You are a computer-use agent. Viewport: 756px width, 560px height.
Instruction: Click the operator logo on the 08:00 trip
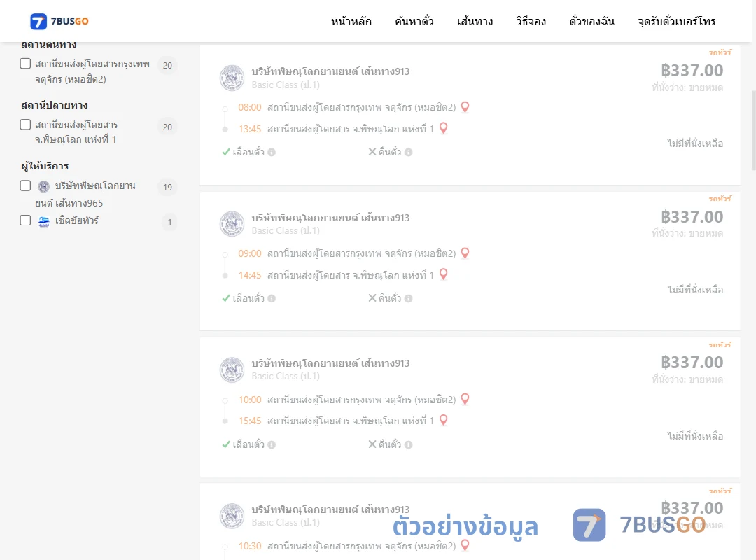coord(232,78)
